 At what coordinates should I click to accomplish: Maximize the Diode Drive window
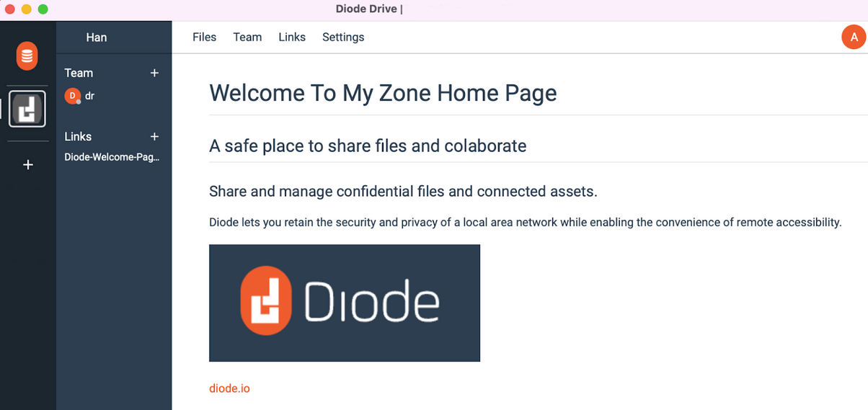click(43, 9)
